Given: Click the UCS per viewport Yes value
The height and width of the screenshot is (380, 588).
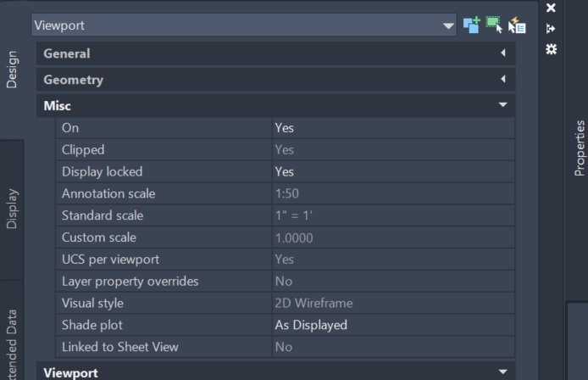Looking at the screenshot, I should point(393,259).
